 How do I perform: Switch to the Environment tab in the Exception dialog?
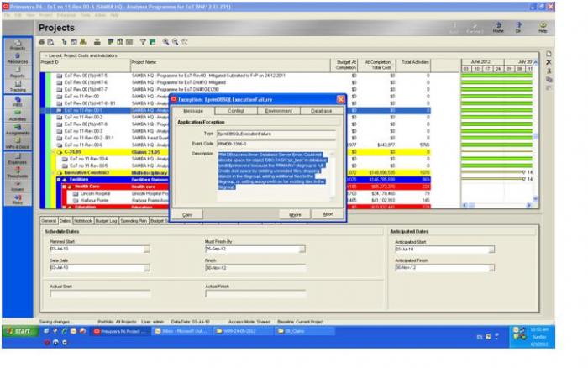(x=279, y=111)
